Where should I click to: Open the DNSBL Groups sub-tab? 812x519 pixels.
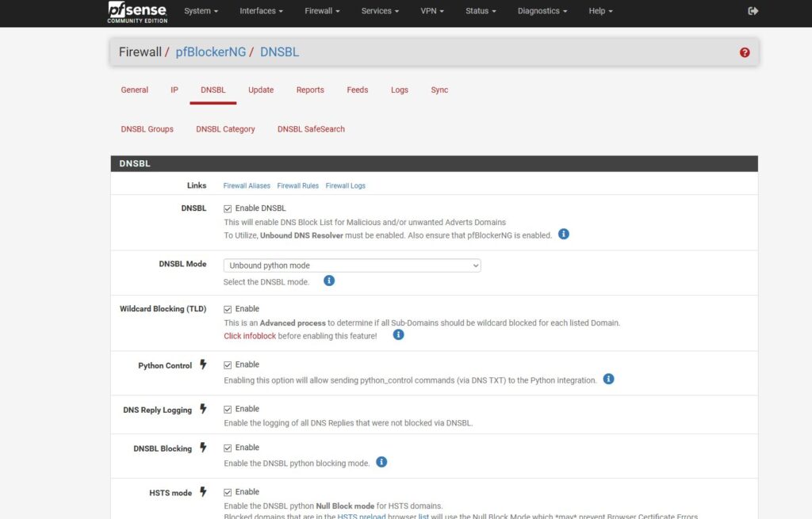147,129
